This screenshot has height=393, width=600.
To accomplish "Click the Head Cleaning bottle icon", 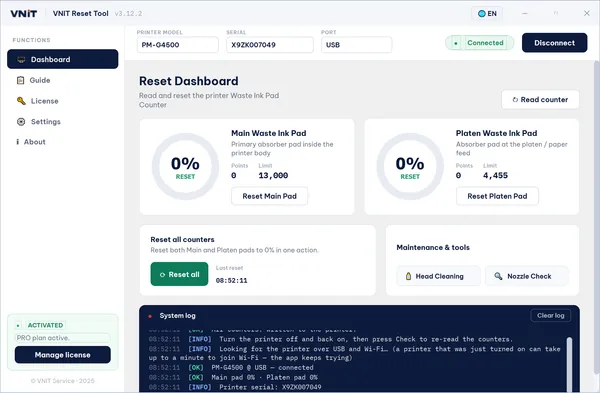I will (408, 276).
